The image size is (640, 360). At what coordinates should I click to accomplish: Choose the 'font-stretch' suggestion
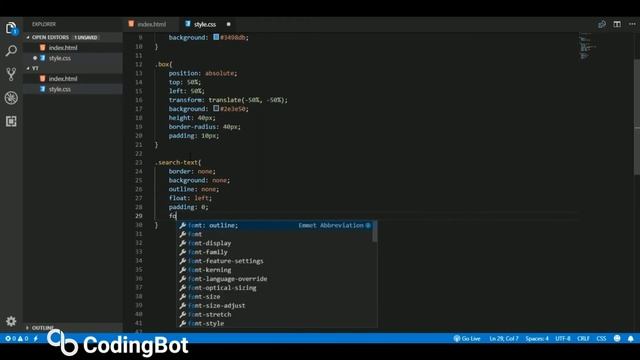pos(275,315)
